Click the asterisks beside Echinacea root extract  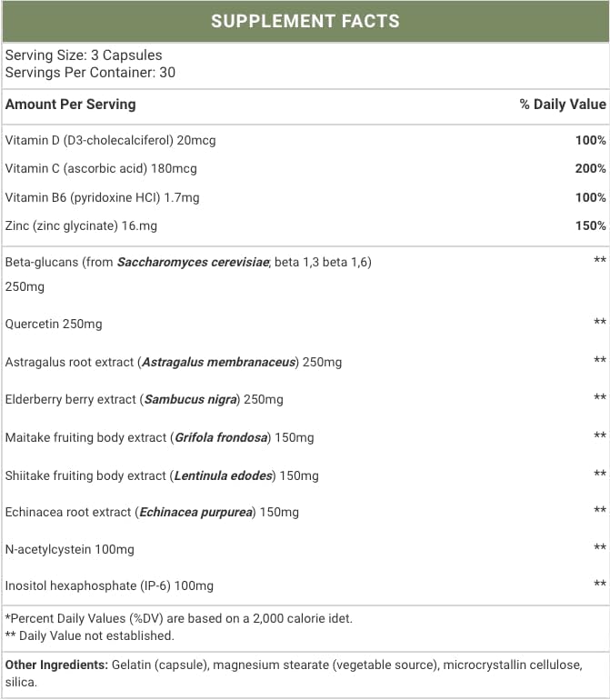pyautogui.click(x=600, y=510)
